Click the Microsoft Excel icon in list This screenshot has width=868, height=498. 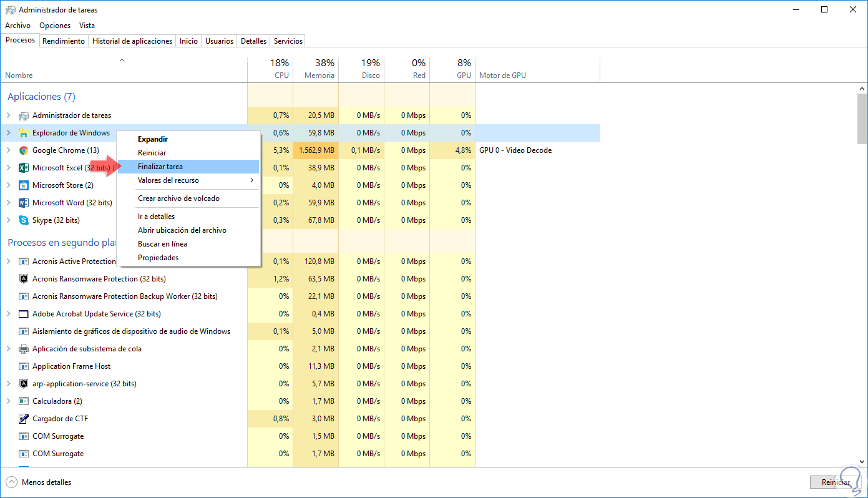pos(24,168)
